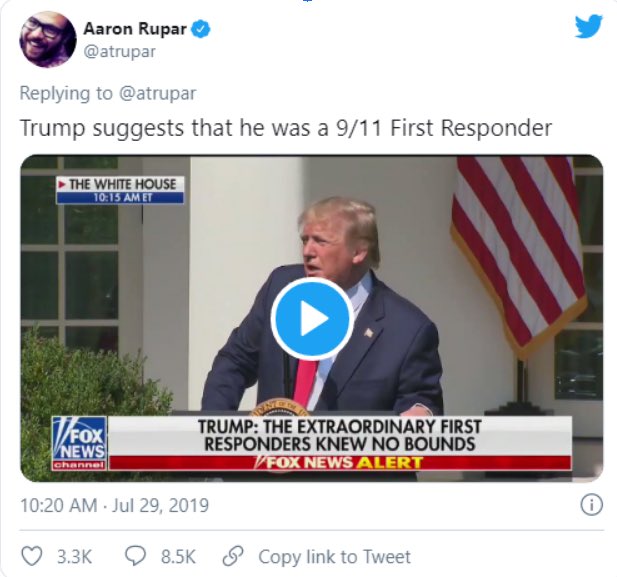Screen dimensions: 617x577
Task: Click the blue verified badge
Action: point(201,29)
